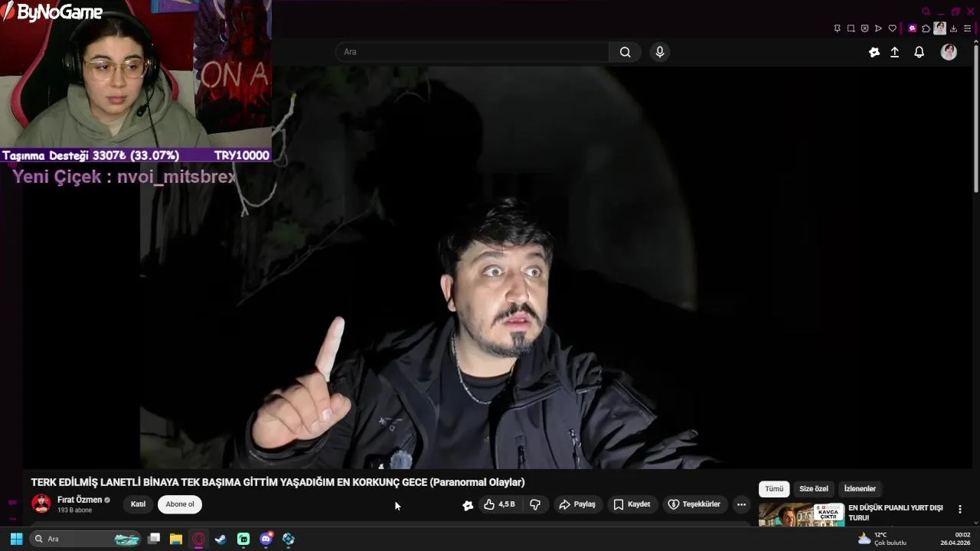Screen dimensions: 980x551
Task: Like the video with the thumbs up
Action: 498,504
